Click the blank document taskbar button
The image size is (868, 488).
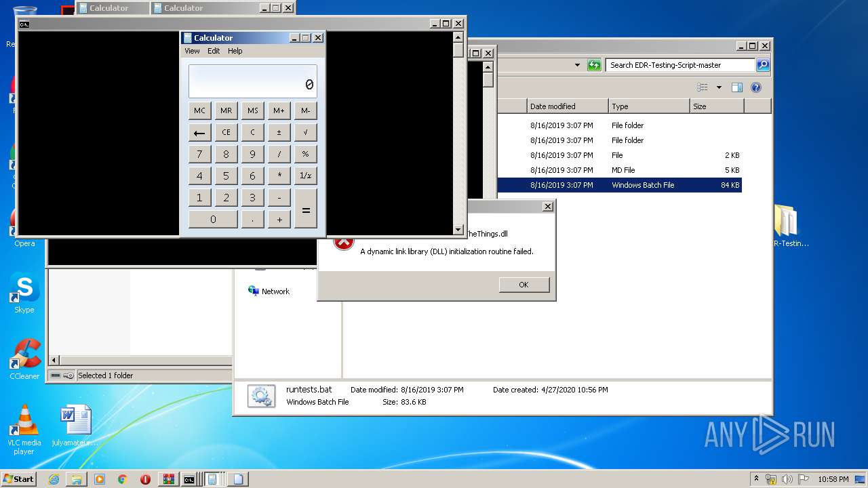point(238,479)
